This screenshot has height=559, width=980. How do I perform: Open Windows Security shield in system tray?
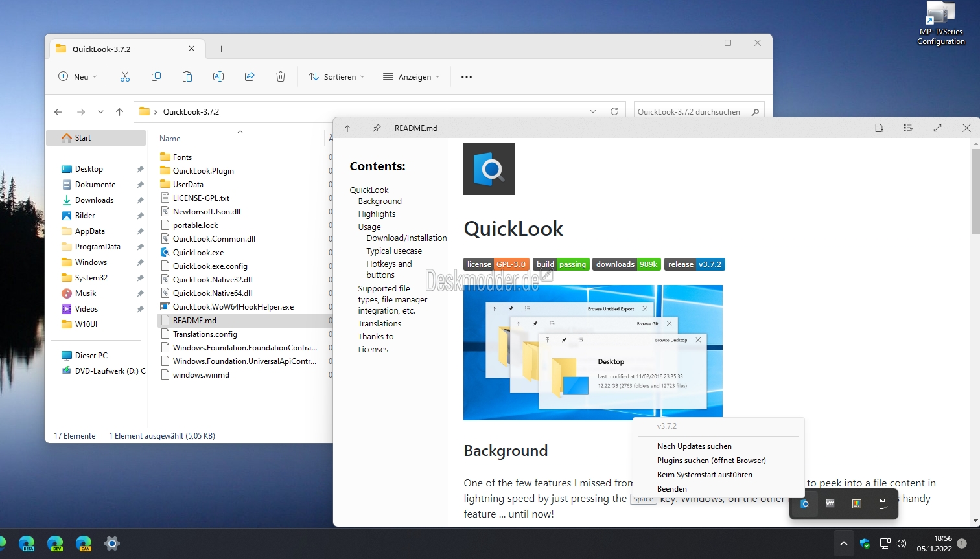[x=865, y=543]
